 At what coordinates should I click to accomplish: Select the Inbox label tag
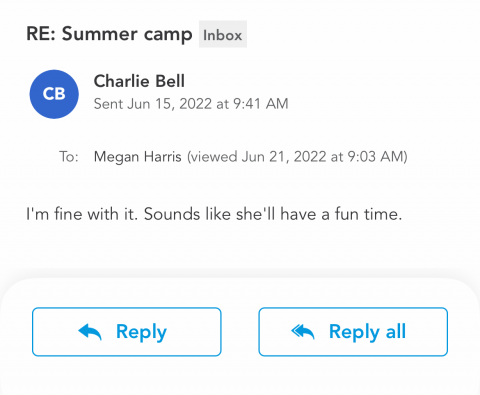[223, 35]
